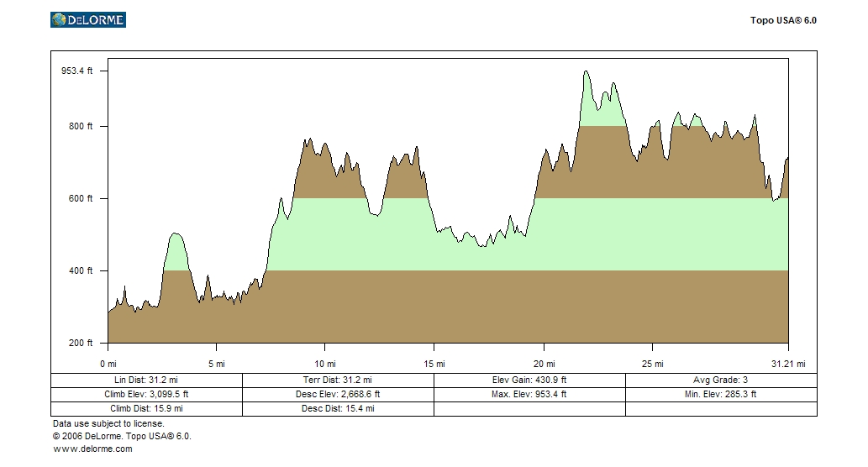Image resolution: width=868 pixels, height=467 pixels.
Task: Click the 953.4 ft y-axis label
Action: point(76,71)
